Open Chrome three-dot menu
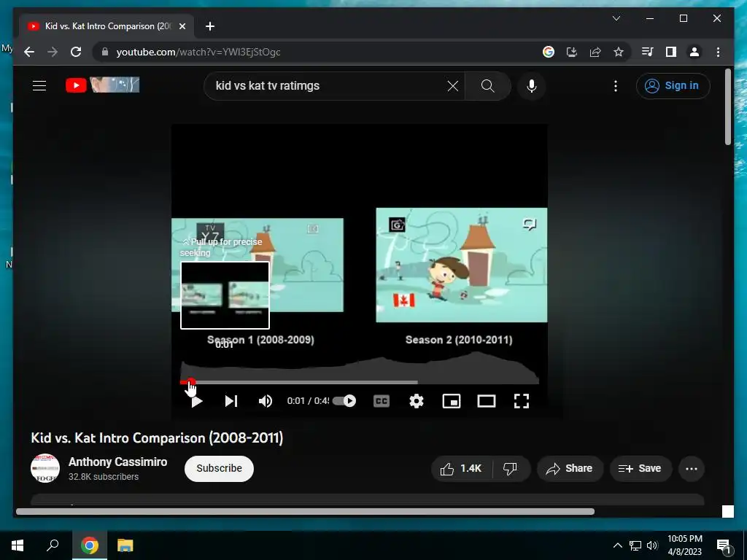 pos(718,52)
